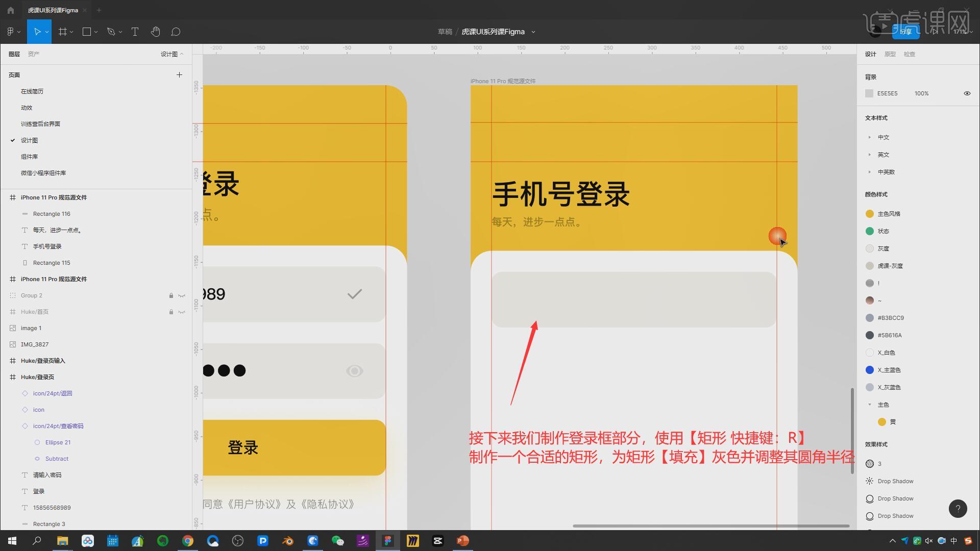Unlock the Huke/首页 layer
The image size is (980, 551).
pos(171,312)
